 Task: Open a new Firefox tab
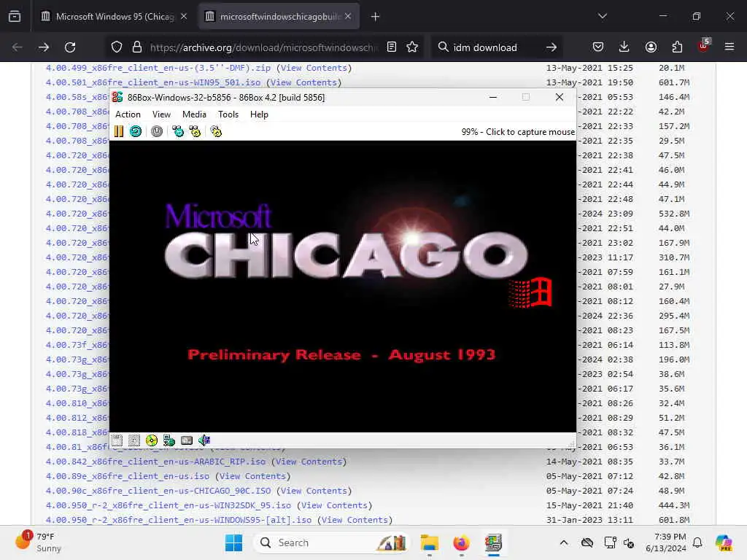tap(376, 17)
